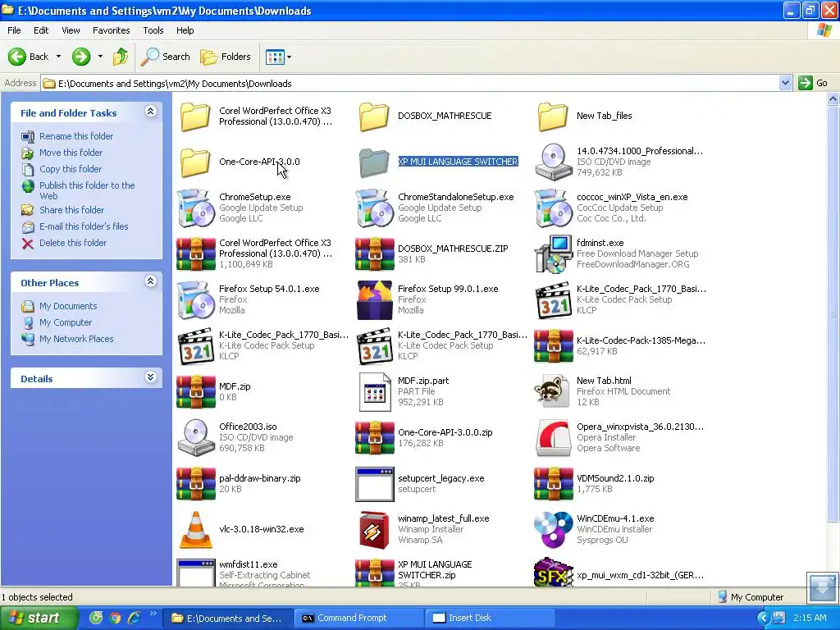The width and height of the screenshot is (840, 630).
Task: Go up one folder level
Action: [x=121, y=57]
